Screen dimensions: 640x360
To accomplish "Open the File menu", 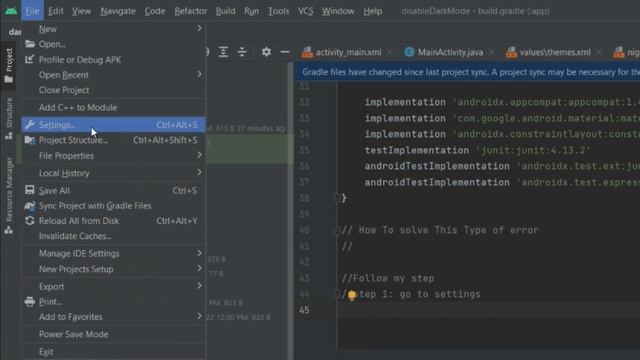I will point(32,11).
